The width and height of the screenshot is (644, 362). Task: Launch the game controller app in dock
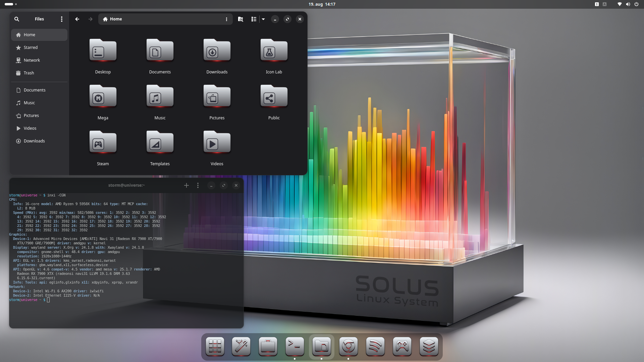tap(402, 347)
